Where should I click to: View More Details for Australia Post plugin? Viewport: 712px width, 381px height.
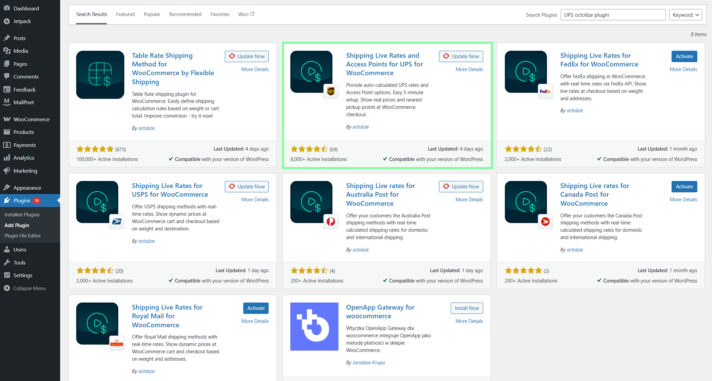469,200
